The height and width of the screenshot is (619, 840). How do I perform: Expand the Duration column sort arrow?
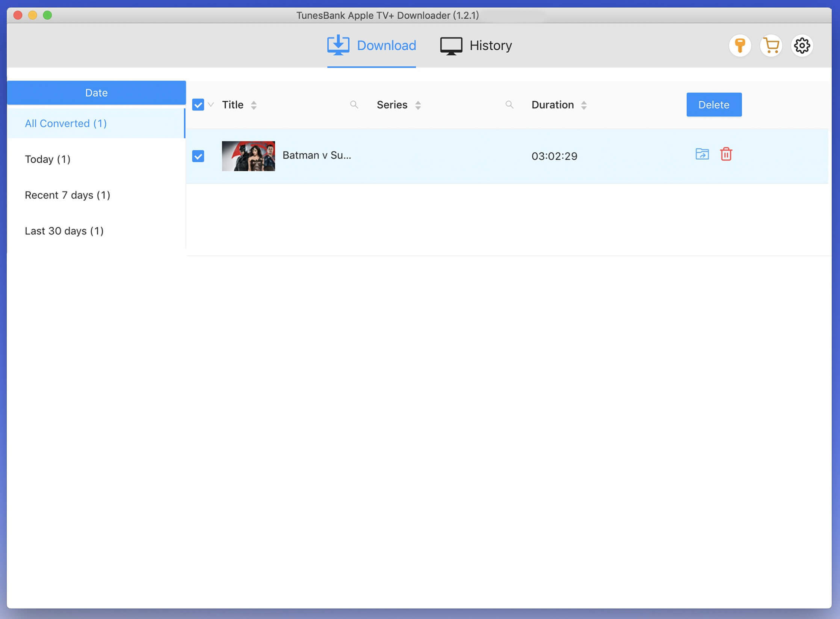584,104
